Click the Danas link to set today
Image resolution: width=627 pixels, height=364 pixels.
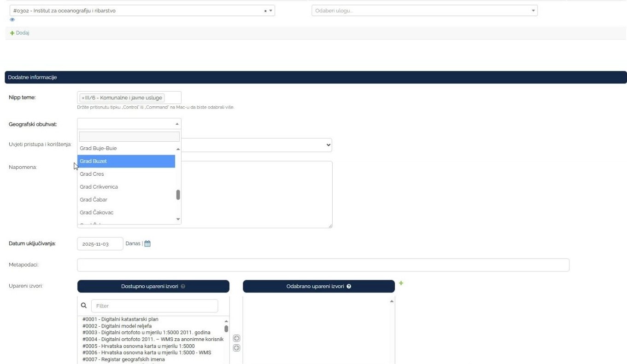tap(133, 243)
